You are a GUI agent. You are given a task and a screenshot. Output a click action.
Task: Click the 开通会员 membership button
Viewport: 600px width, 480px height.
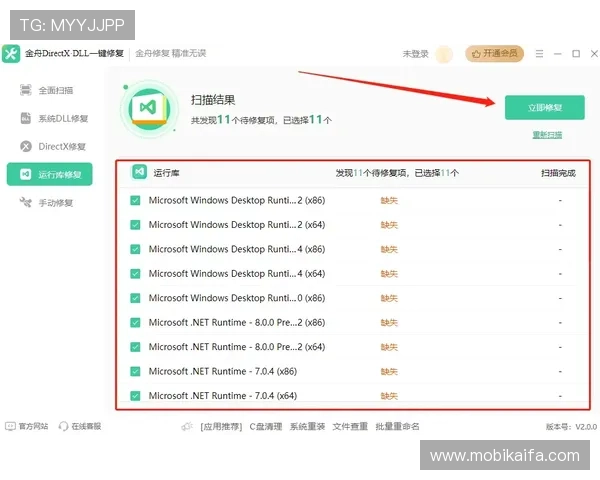(x=494, y=54)
